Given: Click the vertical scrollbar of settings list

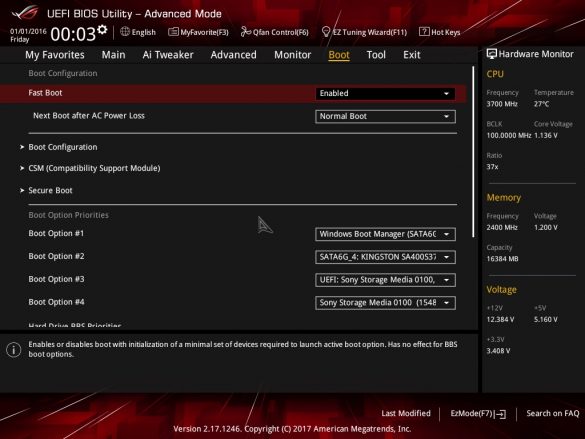Looking at the screenshot, I should (473, 152).
